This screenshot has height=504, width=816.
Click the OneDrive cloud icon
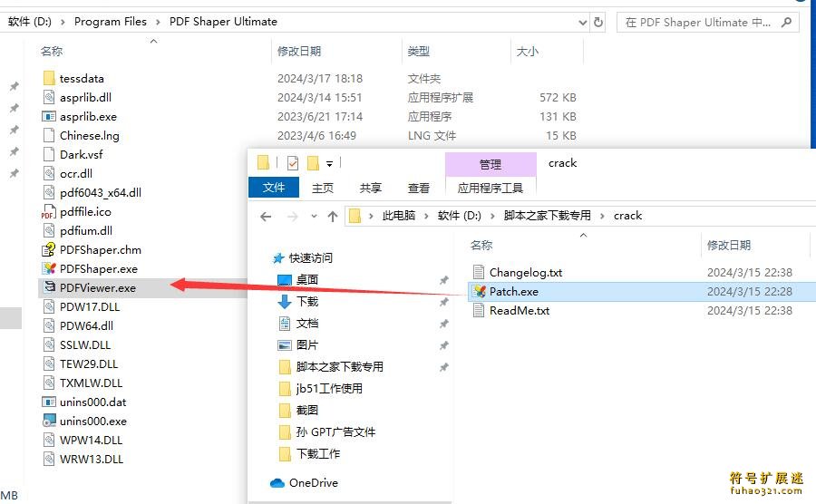click(x=277, y=483)
